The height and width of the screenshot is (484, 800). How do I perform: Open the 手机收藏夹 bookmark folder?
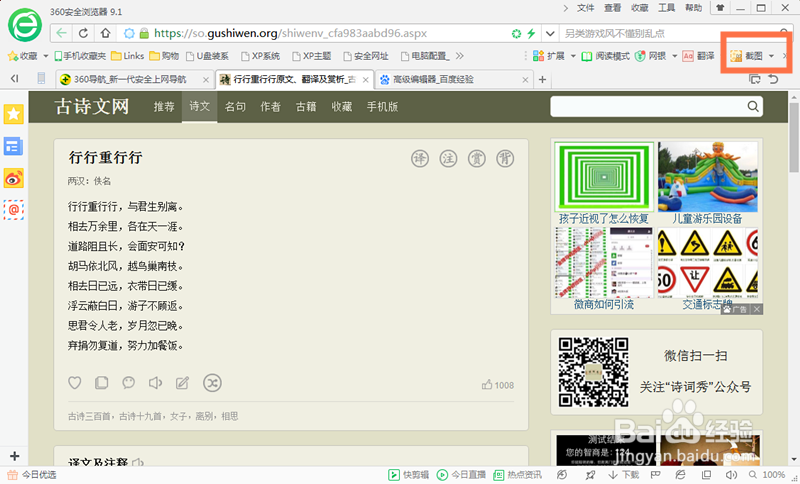[80, 56]
